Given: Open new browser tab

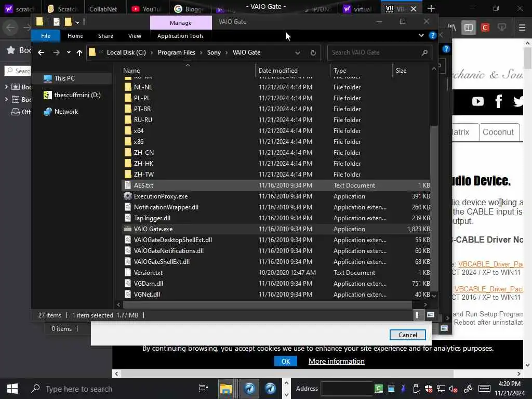Looking at the screenshot, I should [x=431, y=8].
